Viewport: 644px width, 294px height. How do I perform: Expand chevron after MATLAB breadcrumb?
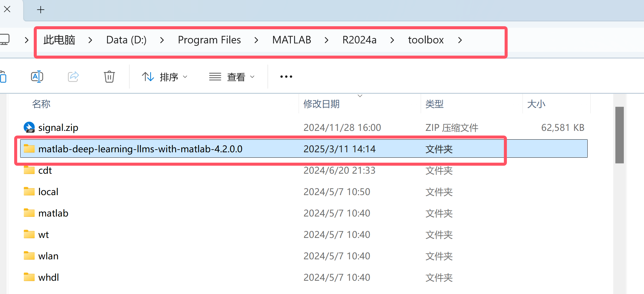click(x=326, y=40)
